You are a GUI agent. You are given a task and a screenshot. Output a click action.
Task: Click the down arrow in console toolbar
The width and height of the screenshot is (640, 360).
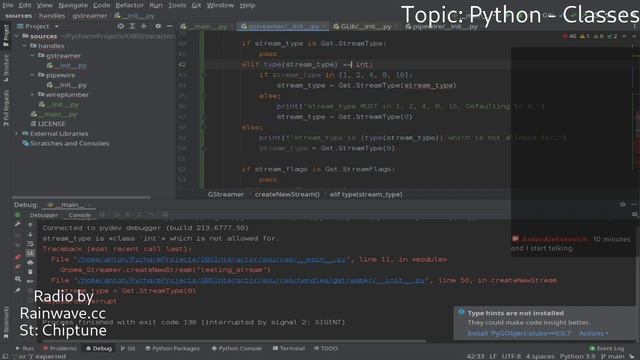click(x=30, y=234)
